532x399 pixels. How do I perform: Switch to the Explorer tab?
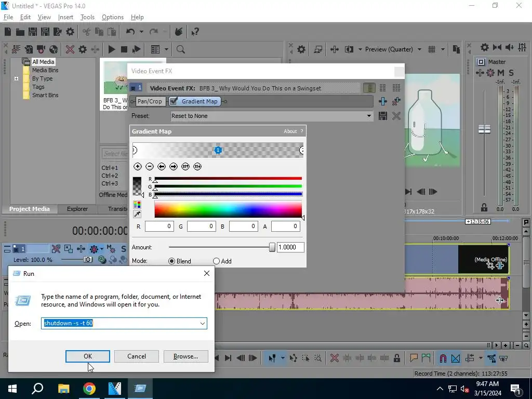[x=77, y=209]
